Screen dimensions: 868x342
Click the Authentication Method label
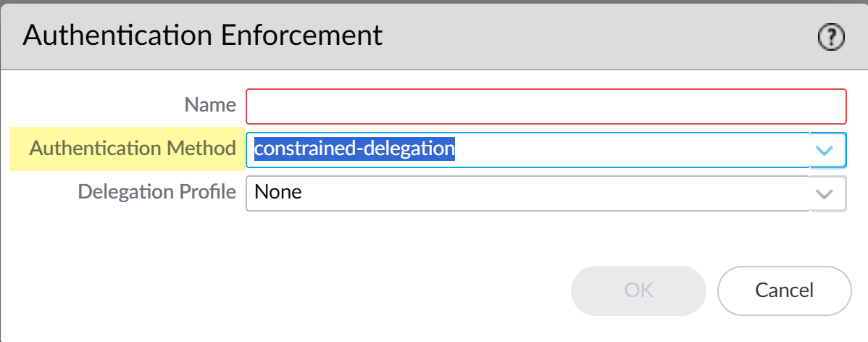(x=133, y=149)
